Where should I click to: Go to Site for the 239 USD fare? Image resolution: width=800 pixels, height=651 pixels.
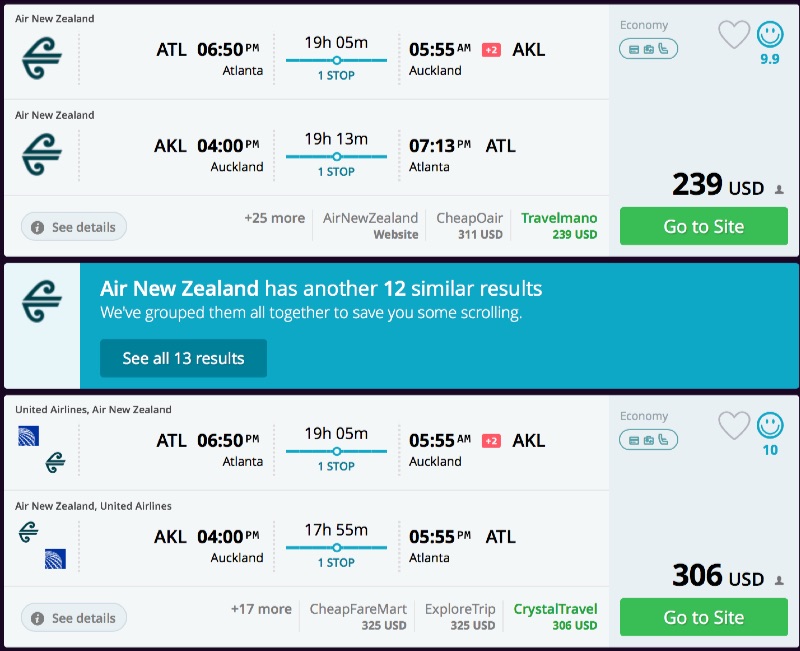point(703,226)
